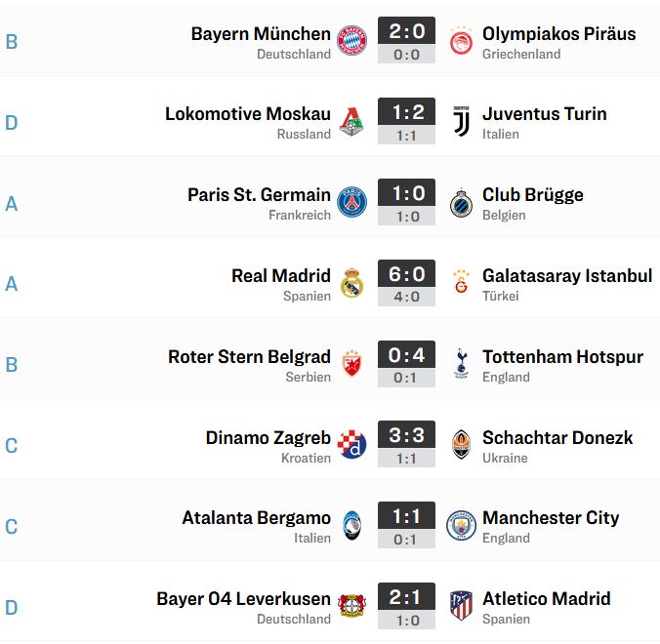660x644 pixels.
Task: Click the Juventus Turin logo
Action: 462,121
